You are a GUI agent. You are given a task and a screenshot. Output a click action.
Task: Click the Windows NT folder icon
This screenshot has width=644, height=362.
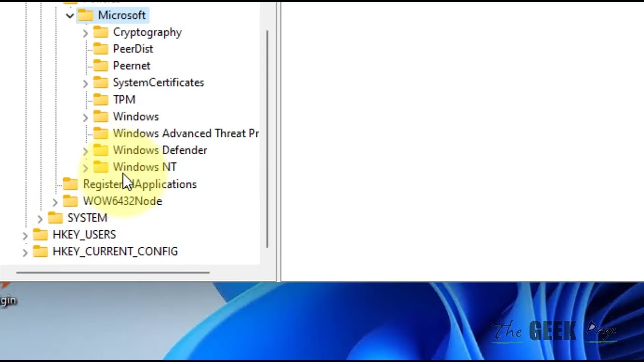pyautogui.click(x=101, y=167)
